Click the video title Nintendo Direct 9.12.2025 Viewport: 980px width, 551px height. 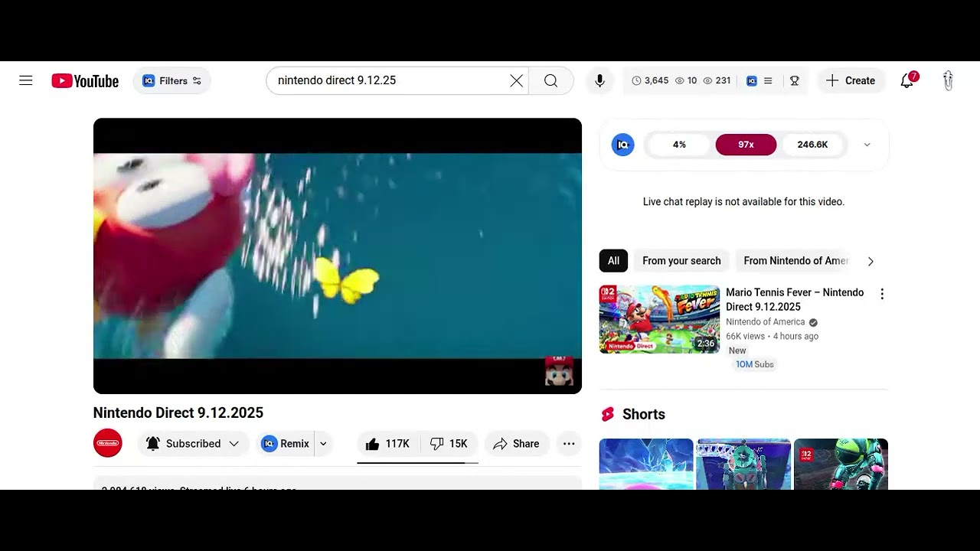[178, 412]
